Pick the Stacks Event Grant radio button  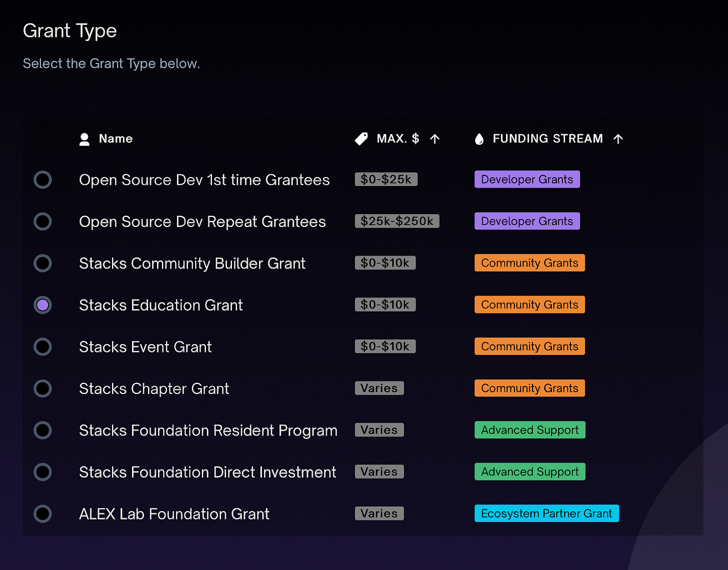coord(42,346)
